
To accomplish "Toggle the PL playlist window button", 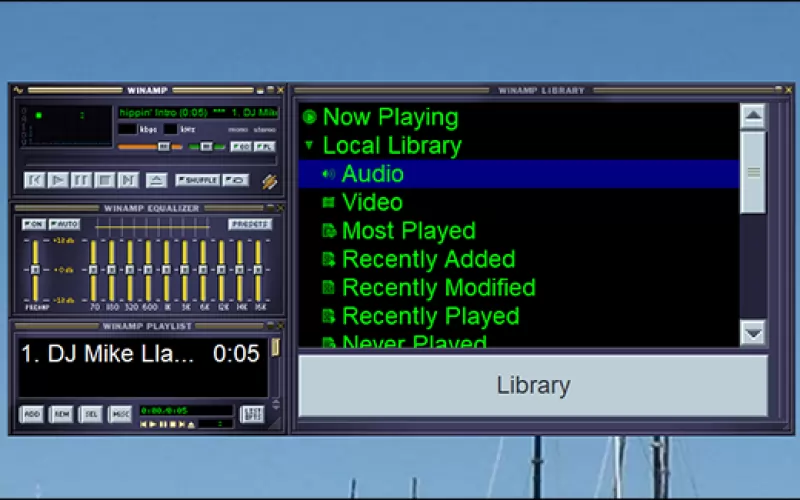I will [265, 147].
